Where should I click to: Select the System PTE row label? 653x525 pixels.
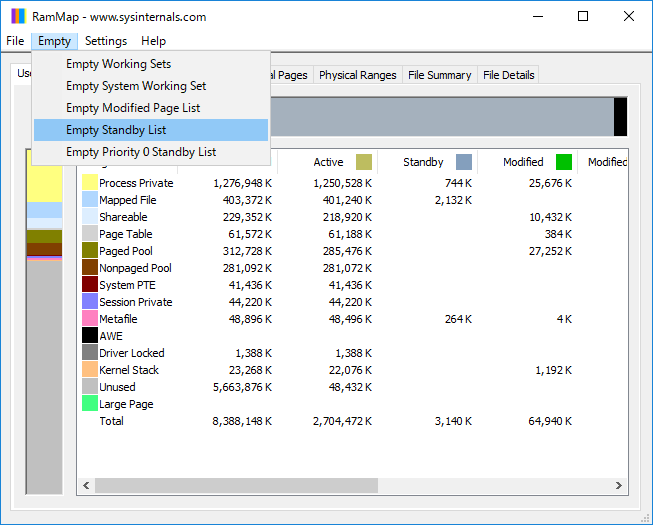pyautogui.click(x=127, y=285)
